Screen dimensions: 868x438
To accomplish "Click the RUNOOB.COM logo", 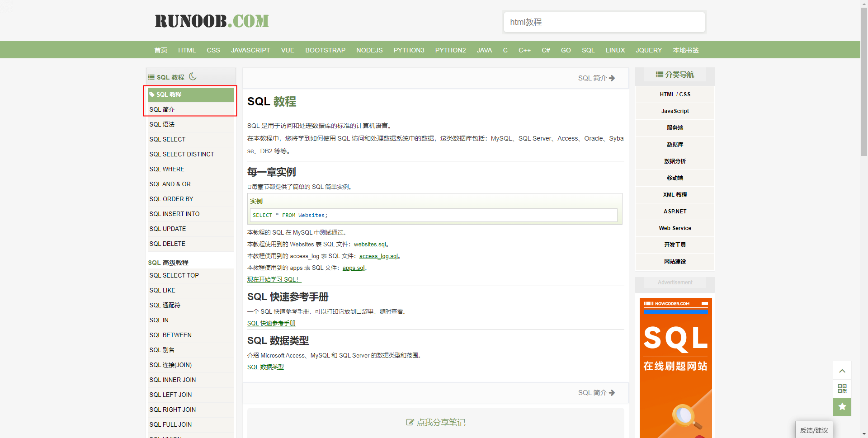I will click(212, 21).
